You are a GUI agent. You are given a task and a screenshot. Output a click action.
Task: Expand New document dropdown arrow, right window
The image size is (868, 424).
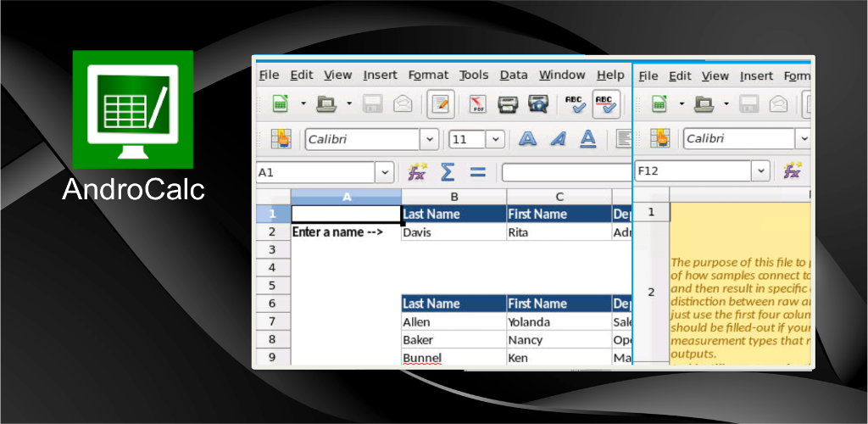point(682,103)
